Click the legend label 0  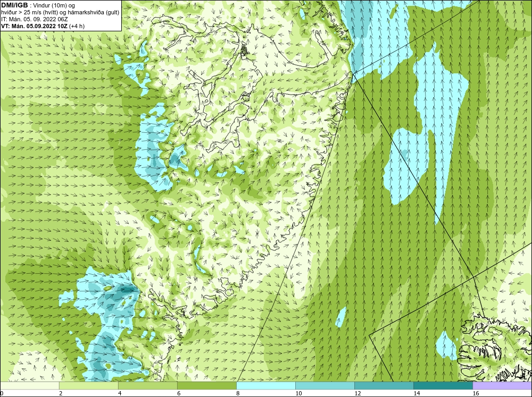tap(2, 393)
